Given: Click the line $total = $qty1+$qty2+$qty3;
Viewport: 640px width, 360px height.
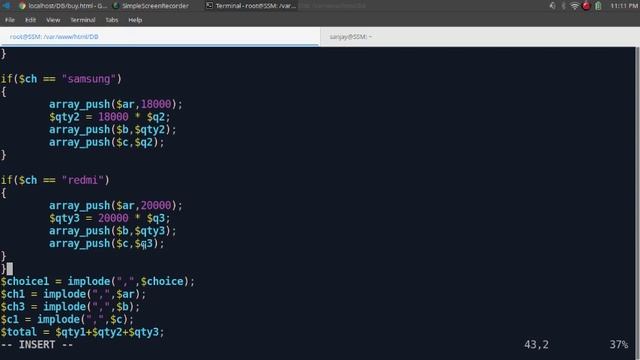Looking at the screenshot, I should 82,332.
